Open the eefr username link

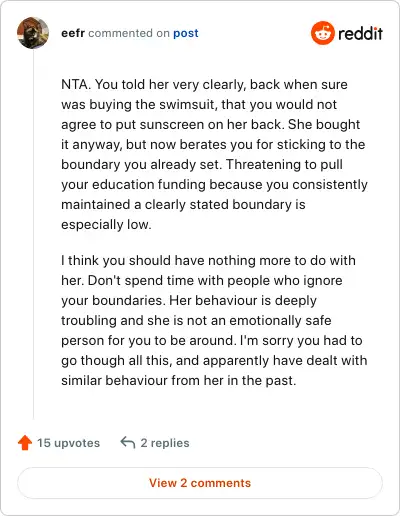73,33
